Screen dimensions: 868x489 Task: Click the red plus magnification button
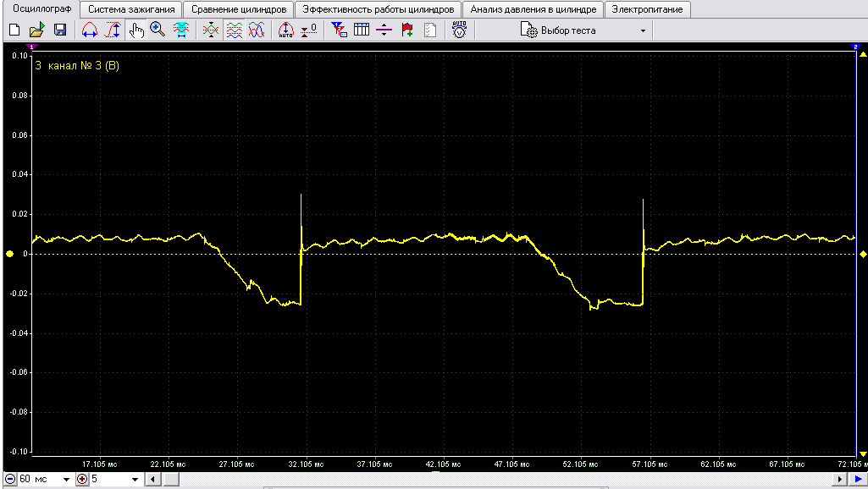pos(82,479)
